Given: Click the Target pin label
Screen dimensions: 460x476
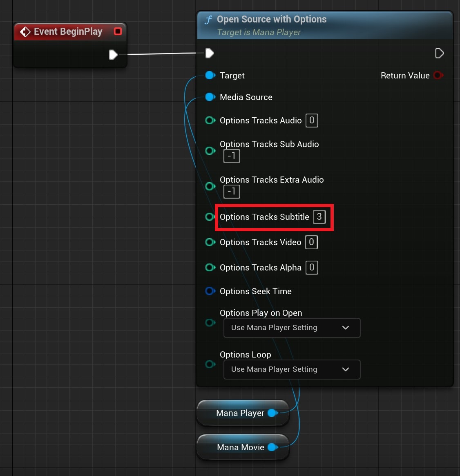Looking at the screenshot, I should point(232,76).
